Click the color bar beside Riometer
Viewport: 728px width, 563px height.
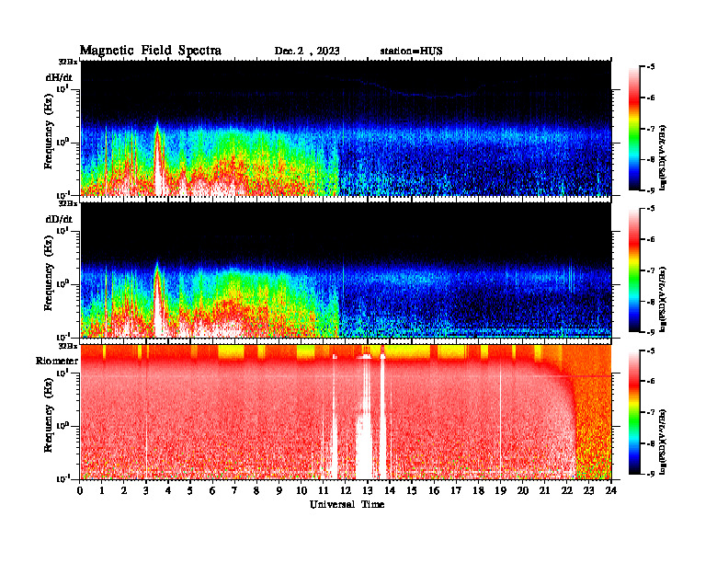633,412
